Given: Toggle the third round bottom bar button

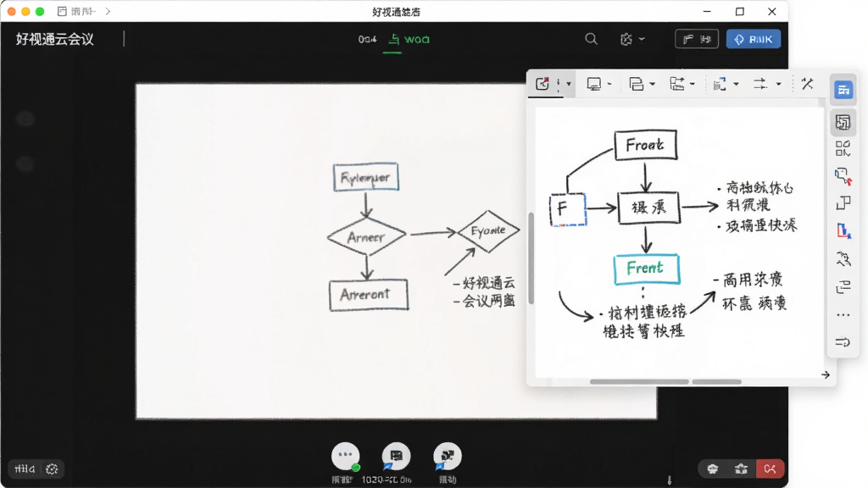Looking at the screenshot, I should click(448, 456).
